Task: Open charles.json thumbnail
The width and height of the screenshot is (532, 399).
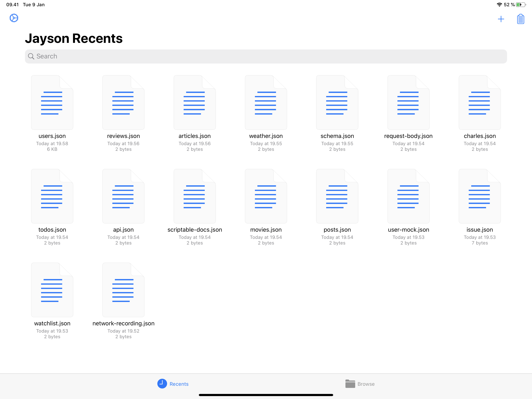Action: (479, 102)
